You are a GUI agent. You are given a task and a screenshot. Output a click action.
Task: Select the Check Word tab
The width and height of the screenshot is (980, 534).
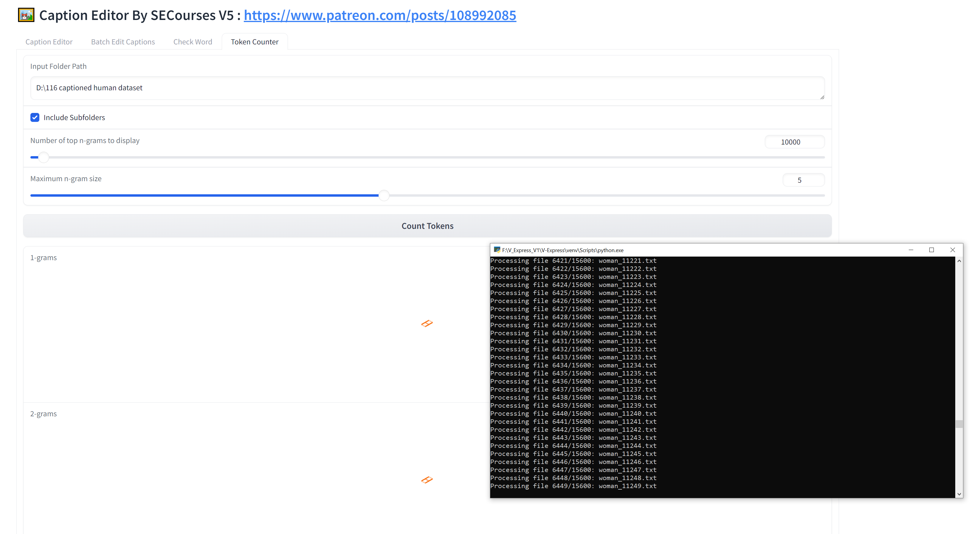(x=193, y=42)
